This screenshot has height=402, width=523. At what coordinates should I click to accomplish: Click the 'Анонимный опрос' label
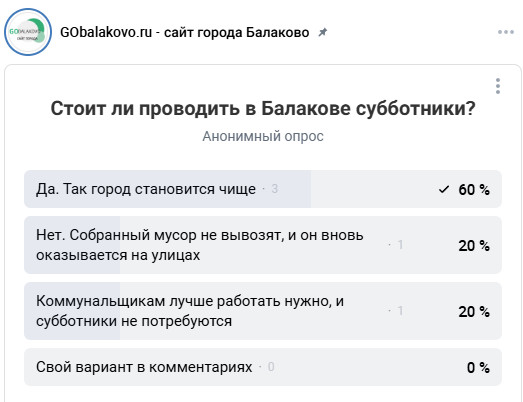point(263,136)
